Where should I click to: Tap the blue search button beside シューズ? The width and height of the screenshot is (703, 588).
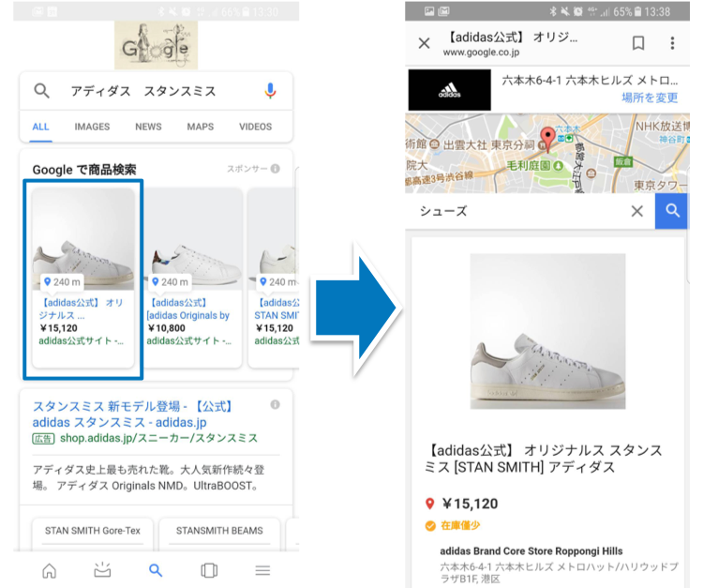671,211
